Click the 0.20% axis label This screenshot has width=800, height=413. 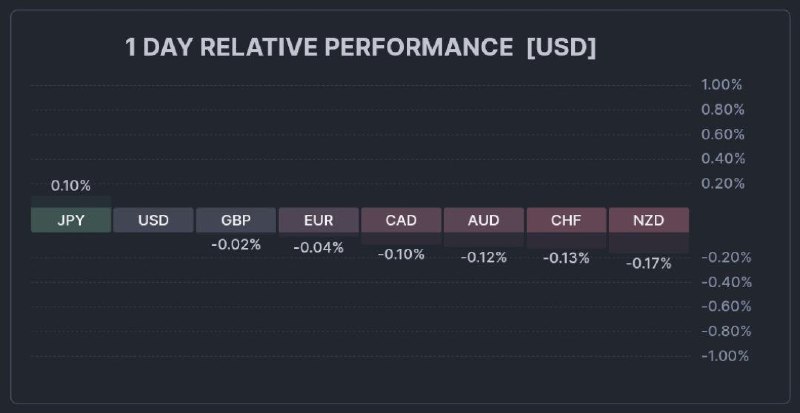tap(722, 183)
